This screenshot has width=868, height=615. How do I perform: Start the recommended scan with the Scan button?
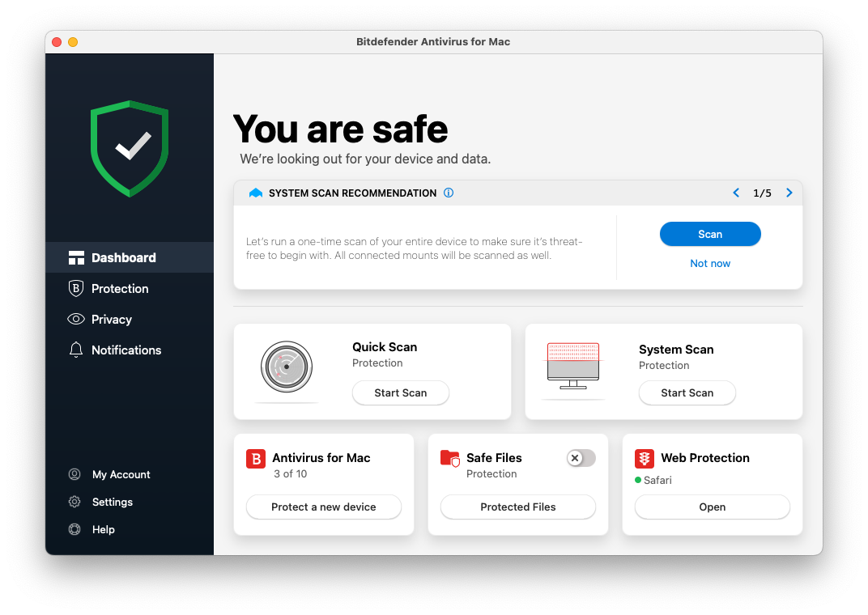[710, 234]
